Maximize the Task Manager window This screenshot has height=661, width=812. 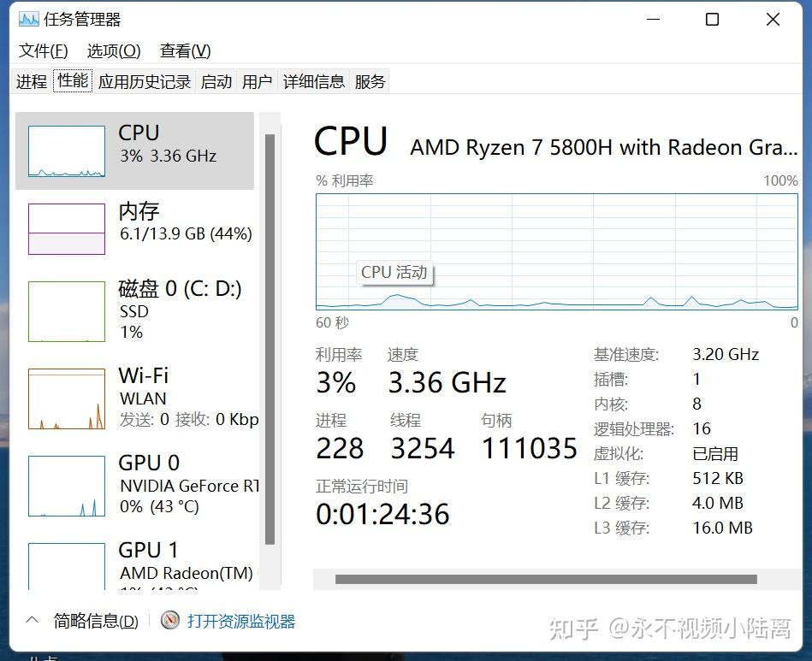[x=712, y=20]
